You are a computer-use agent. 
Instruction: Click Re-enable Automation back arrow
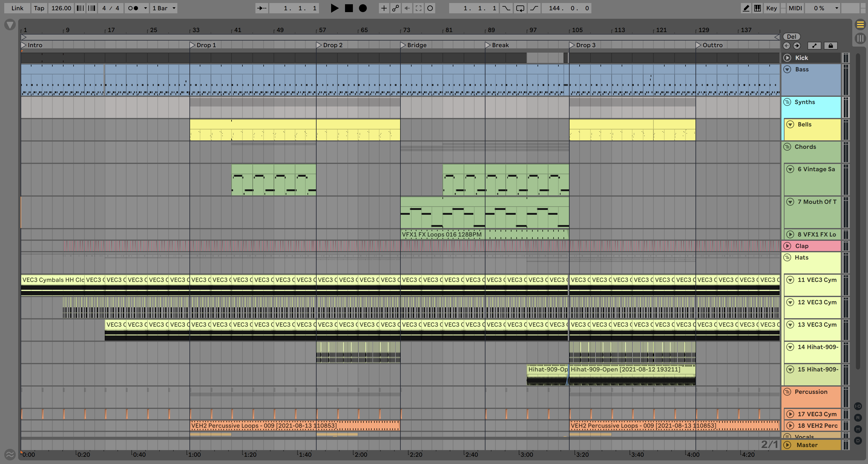point(407,8)
